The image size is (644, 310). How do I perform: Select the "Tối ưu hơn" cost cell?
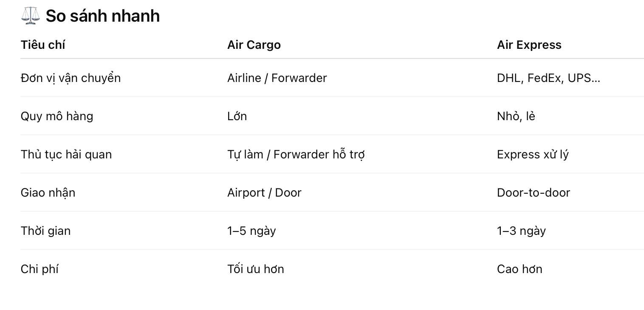click(256, 269)
